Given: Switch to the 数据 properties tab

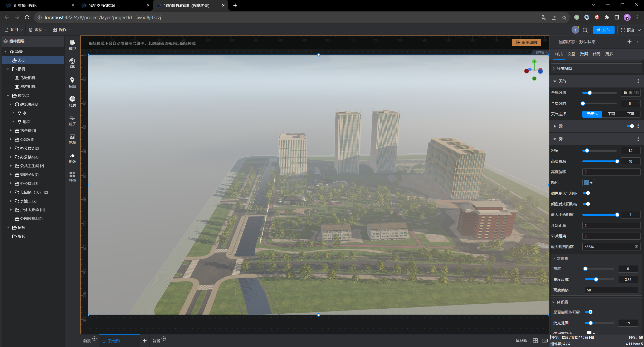Looking at the screenshot, I should [x=584, y=54].
